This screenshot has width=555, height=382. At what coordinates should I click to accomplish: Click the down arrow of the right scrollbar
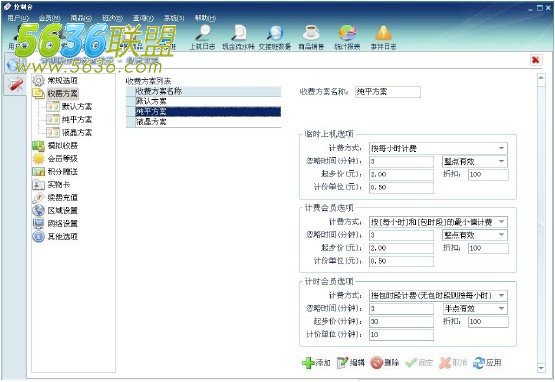point(541,368)
